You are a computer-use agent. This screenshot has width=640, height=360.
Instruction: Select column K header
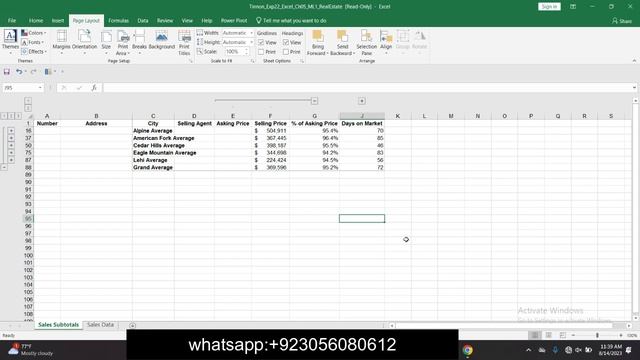pyautogui.click(x=398, y=116)
